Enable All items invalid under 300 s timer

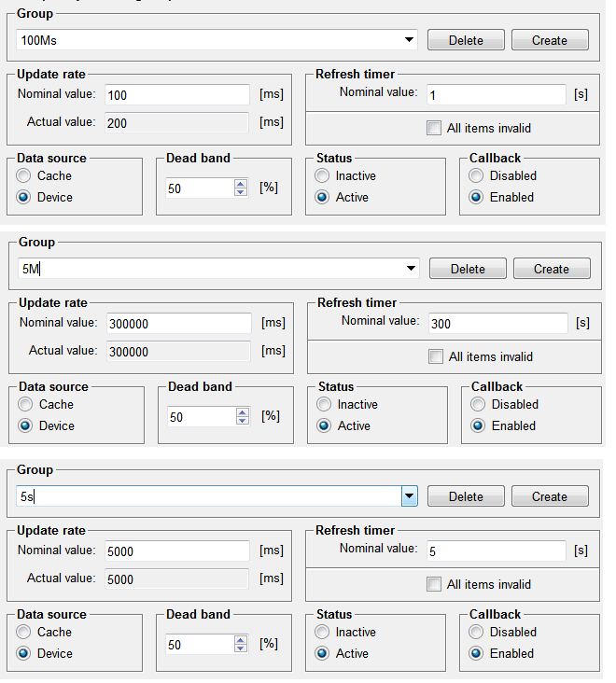tap(436, 356)
